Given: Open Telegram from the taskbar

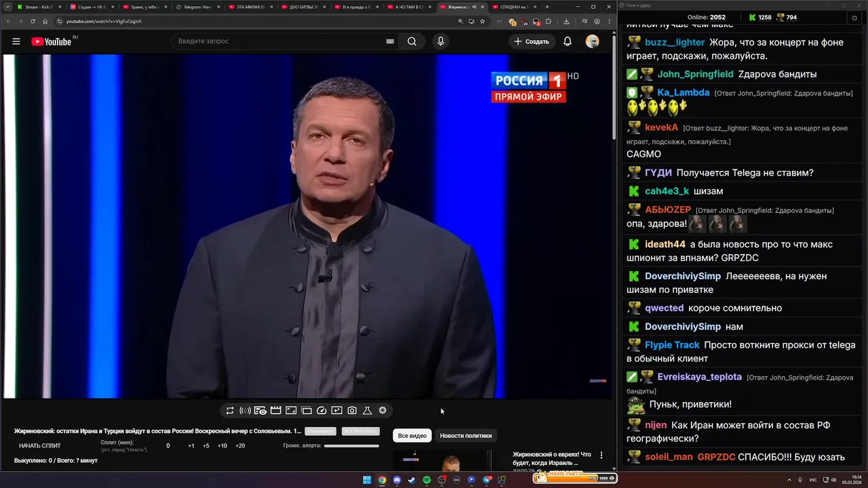Looking at the screenshot, I should (486, 480).
